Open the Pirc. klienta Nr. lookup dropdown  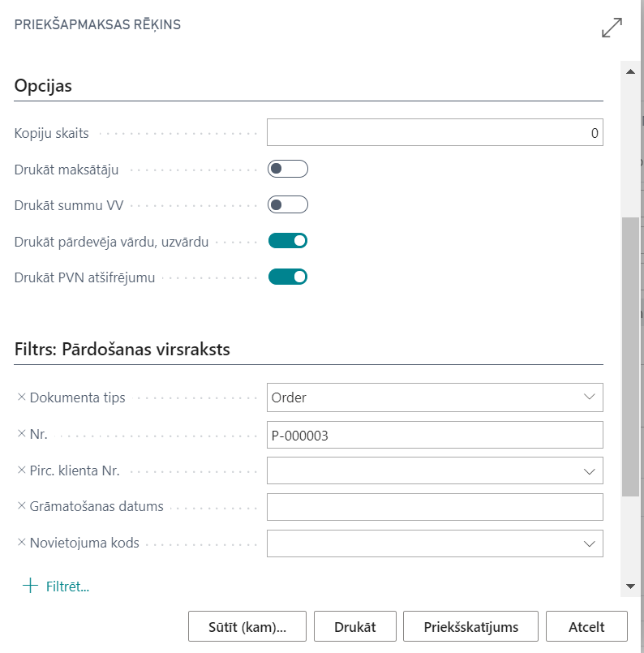point(589,471)
